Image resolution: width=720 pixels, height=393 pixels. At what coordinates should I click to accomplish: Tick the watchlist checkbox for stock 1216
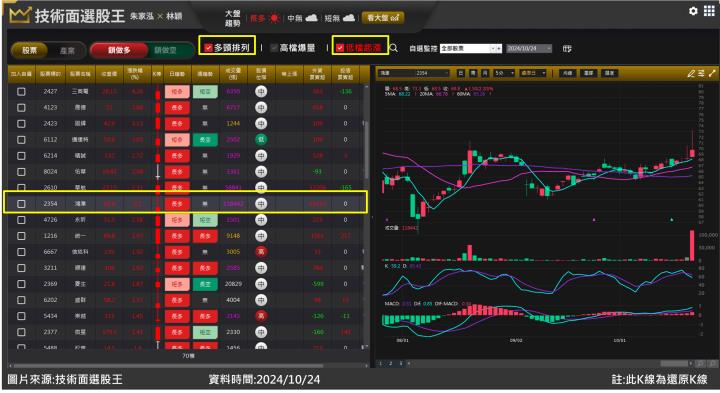point(21,236)
